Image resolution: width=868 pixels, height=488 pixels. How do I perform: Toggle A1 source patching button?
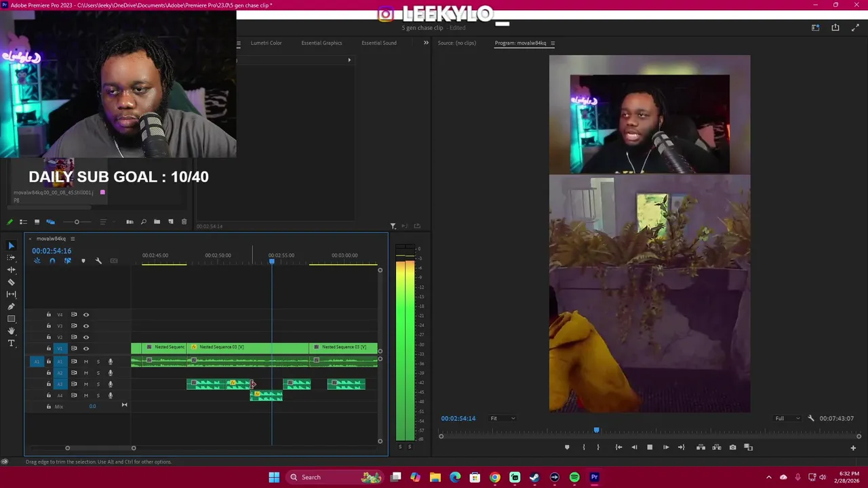(37, 361)
